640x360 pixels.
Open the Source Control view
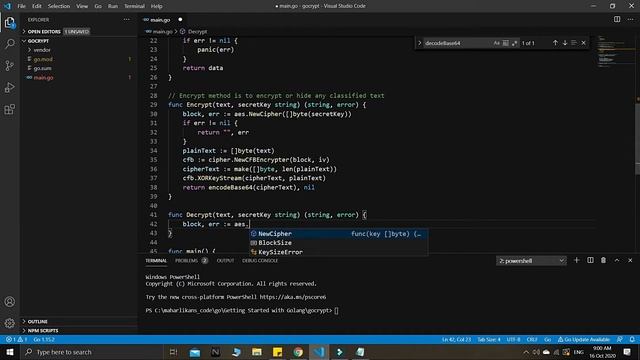10,66
